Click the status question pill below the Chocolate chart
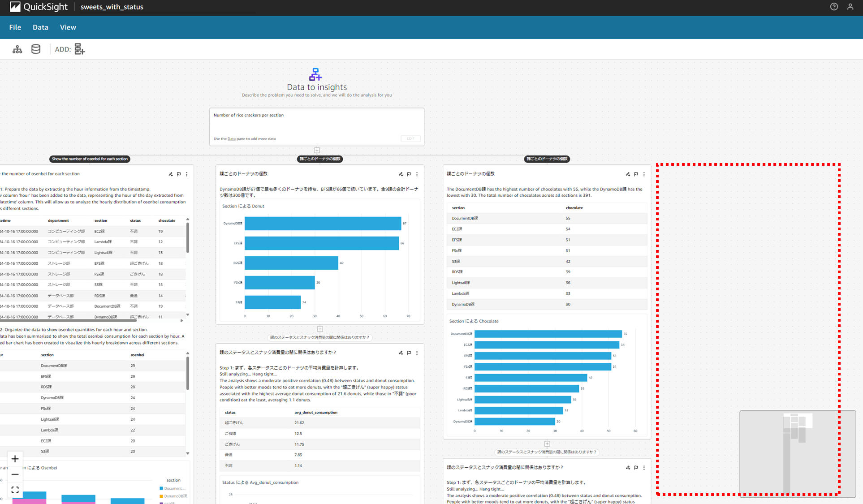The image size is (863, 504). 547,452
